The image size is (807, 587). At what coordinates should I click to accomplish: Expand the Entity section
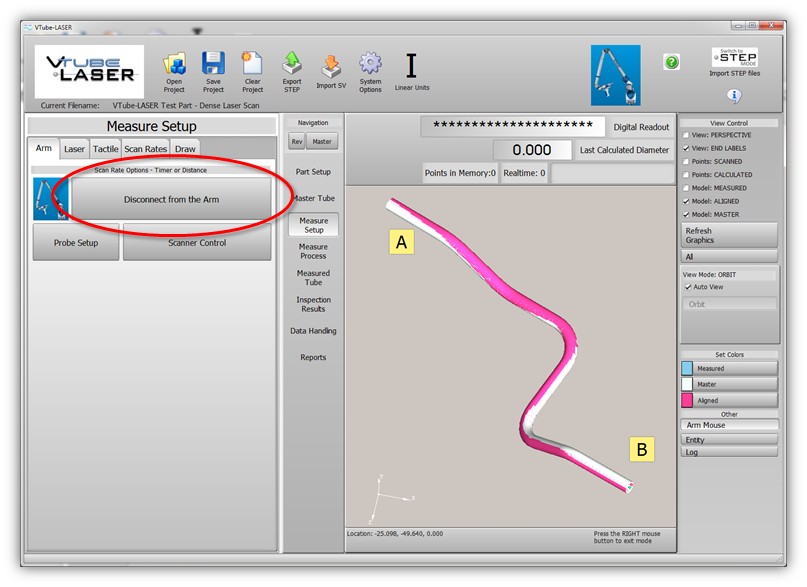coord(729,439)
